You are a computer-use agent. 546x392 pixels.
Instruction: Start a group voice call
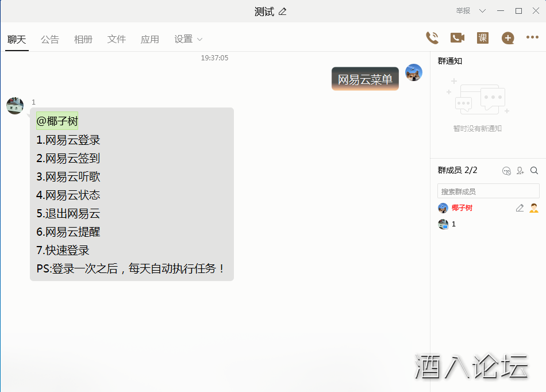pos(432,38)
